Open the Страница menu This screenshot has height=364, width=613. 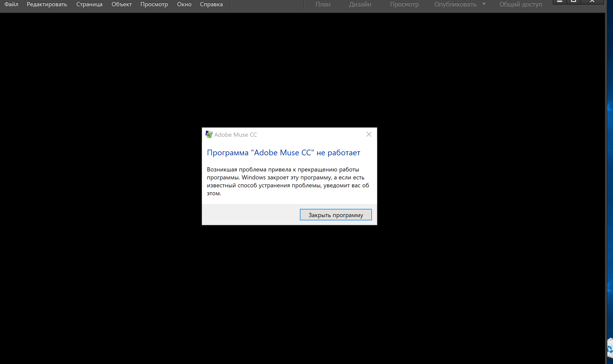pos(89,4)
